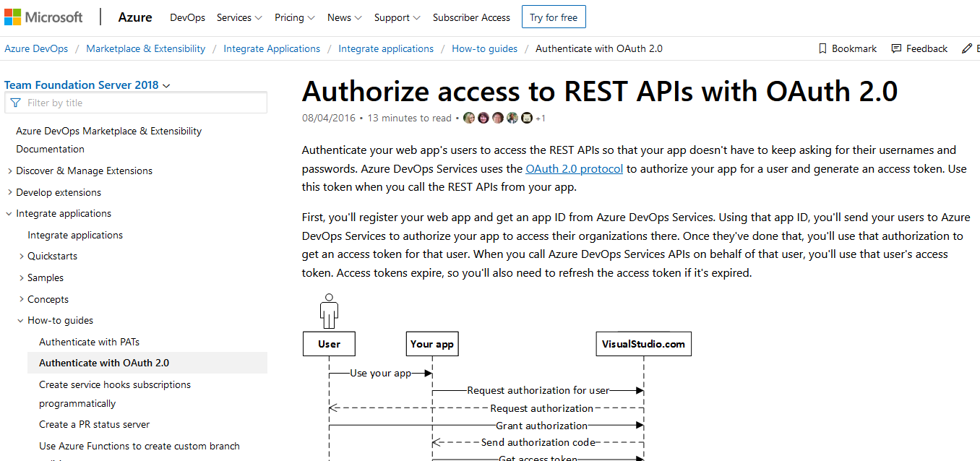Screen dimensions: 980x461
Task: Click the 'Your app' box in diagram
Action: click(x=432, y=344)
